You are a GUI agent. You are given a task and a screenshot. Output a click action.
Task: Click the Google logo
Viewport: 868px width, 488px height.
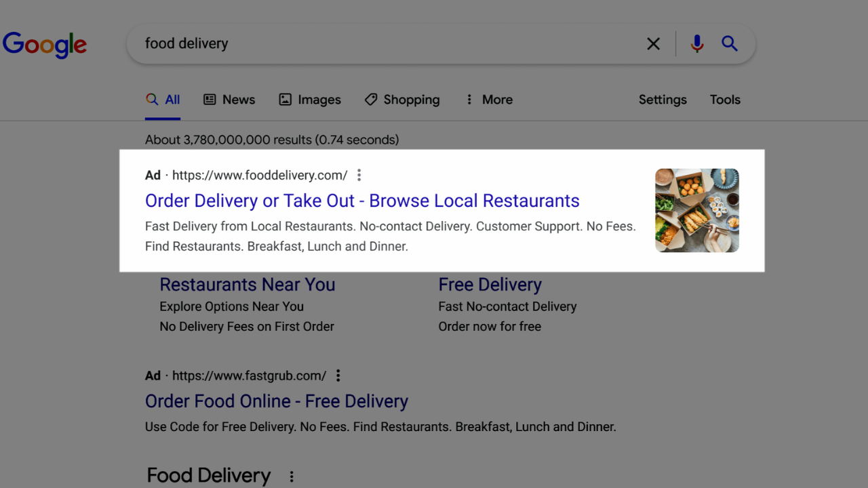pyautogui.click(x=45, y=44)
